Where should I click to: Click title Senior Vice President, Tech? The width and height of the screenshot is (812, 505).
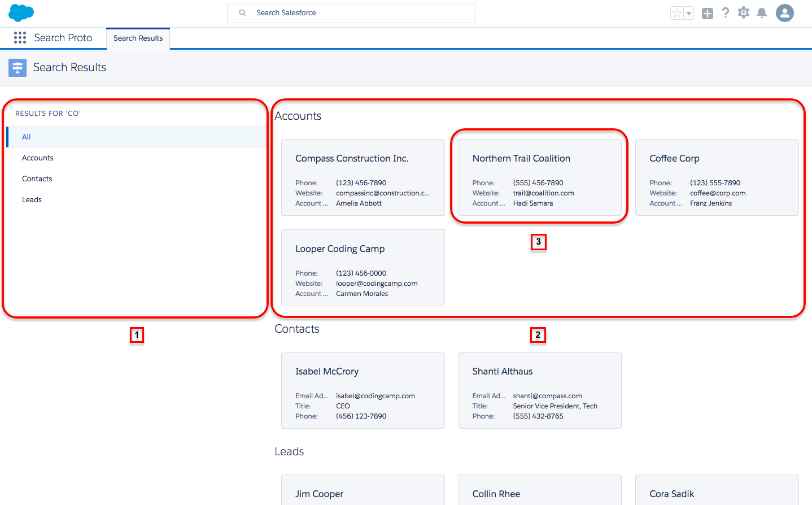click(x=555, y=406)
